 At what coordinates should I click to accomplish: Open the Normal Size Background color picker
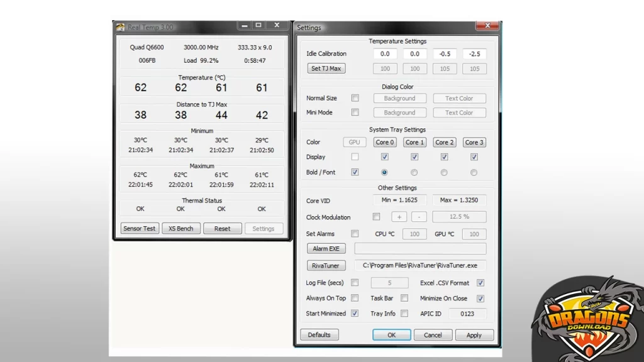(400, 98)
